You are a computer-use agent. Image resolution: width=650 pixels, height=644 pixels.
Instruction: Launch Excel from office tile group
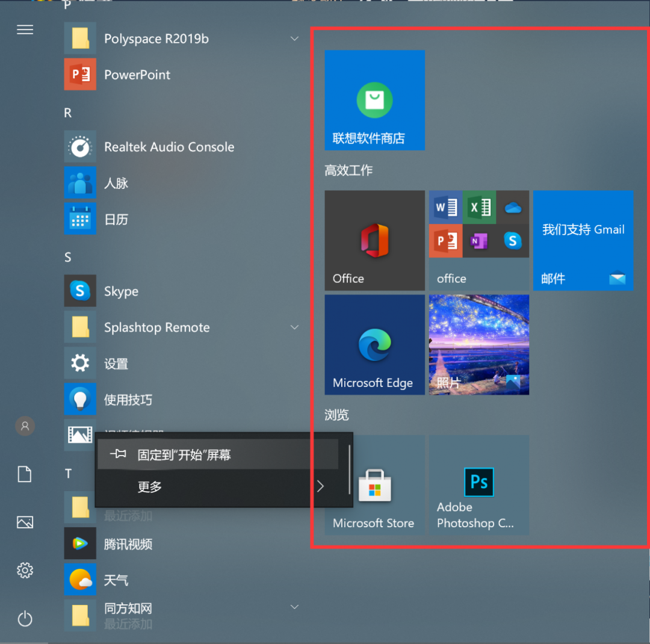pyautogui.click(x=479, y=207)
